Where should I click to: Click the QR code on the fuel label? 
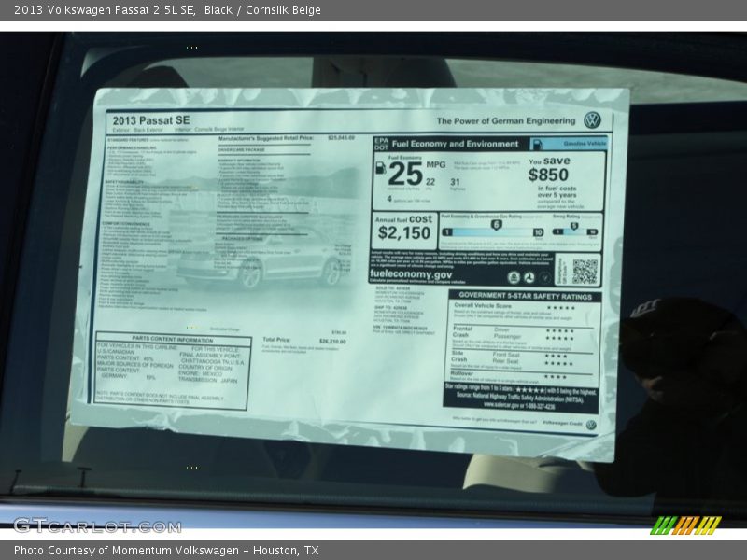[584, 272]
